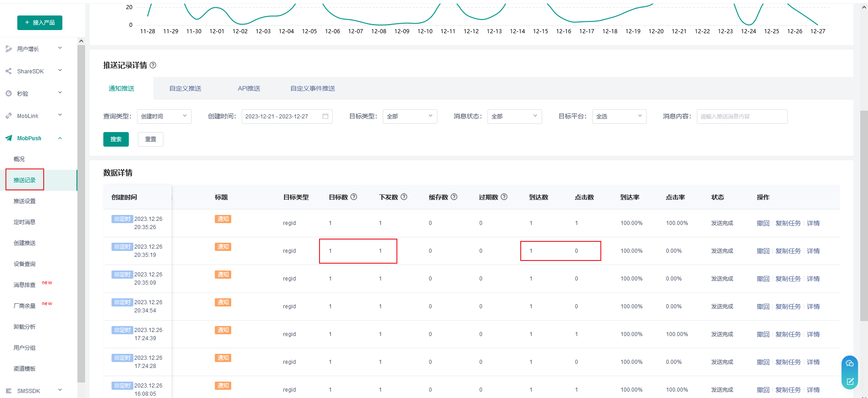Open 渠道模板 in sidebar
This screenshot has width=868, height=398.
point(25,368)
